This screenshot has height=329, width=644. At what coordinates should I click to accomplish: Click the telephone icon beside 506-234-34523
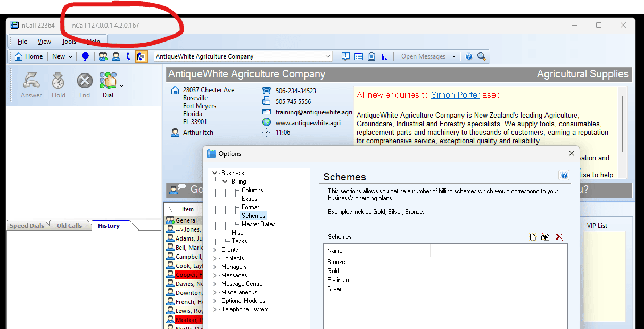point(267,91)
